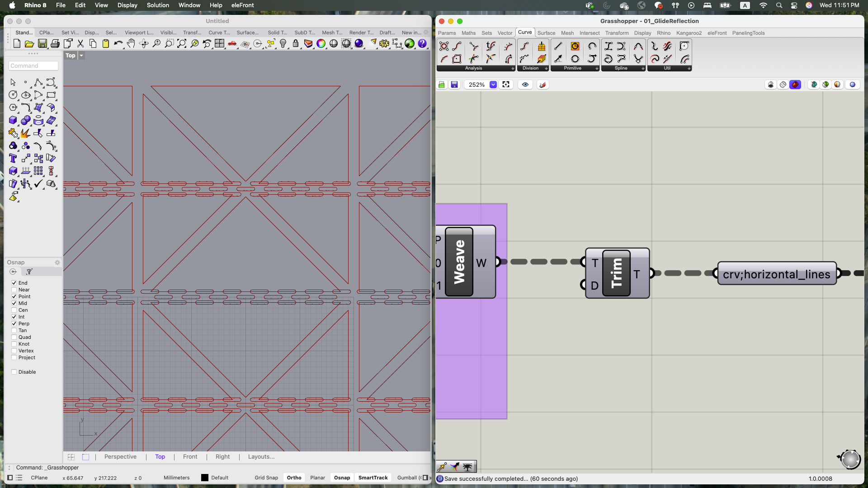Click the Command input field
This screenshot has height=488, width=868.
33,66
